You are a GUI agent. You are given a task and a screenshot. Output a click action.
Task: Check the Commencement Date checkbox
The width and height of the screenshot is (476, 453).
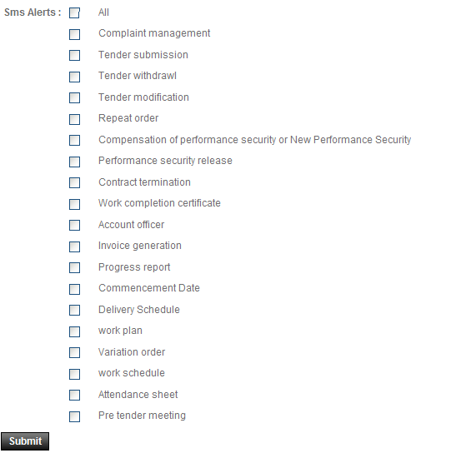coord(74,289)
